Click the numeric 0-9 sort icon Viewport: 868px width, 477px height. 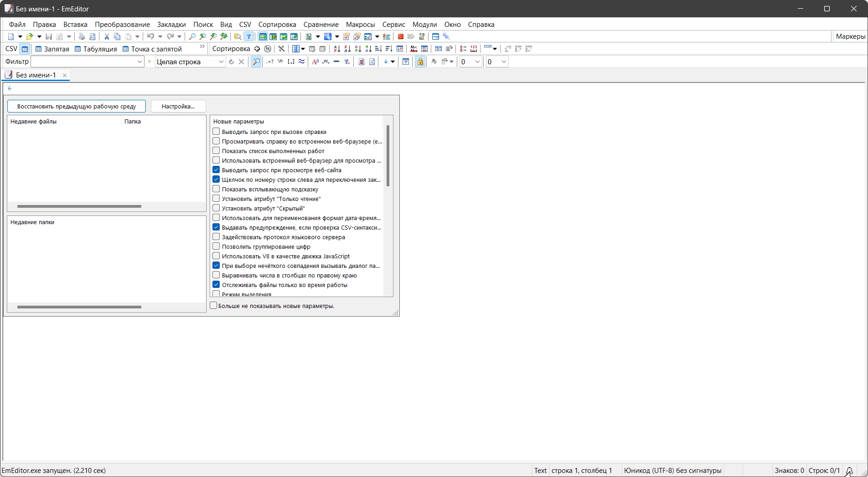357,48
